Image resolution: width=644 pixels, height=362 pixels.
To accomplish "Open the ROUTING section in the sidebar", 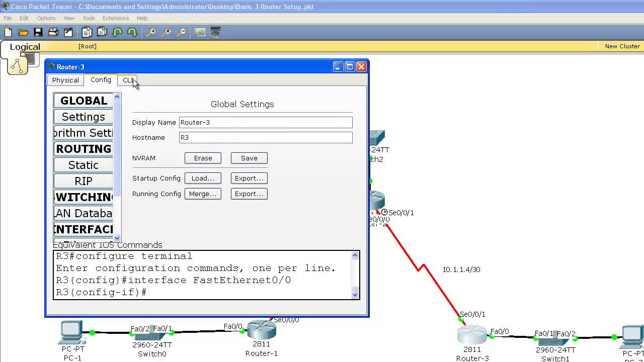I will (x=84, y=149).
